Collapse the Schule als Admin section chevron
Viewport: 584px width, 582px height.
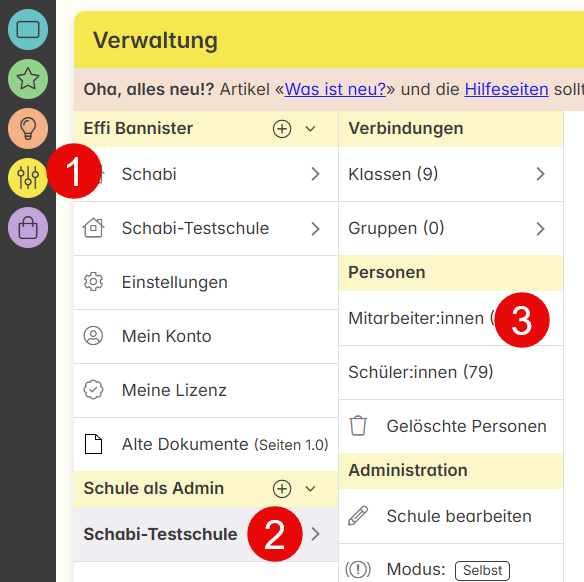310,489
